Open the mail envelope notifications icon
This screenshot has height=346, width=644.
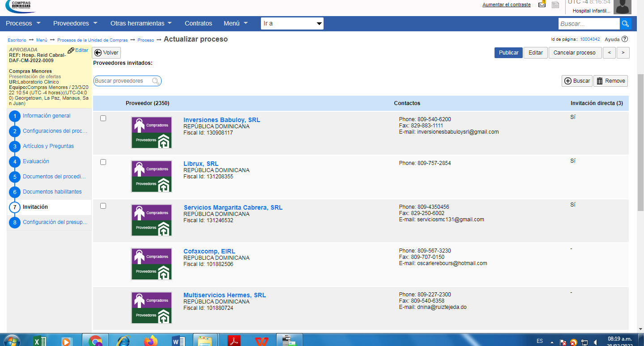(x=542, y=5)
